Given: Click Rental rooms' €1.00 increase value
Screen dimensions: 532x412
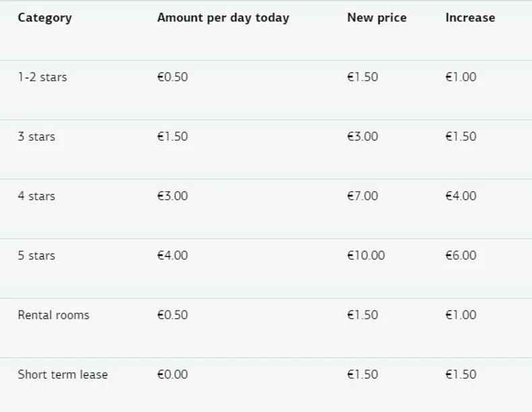Looking at the screenshot, I should [461, 315].
